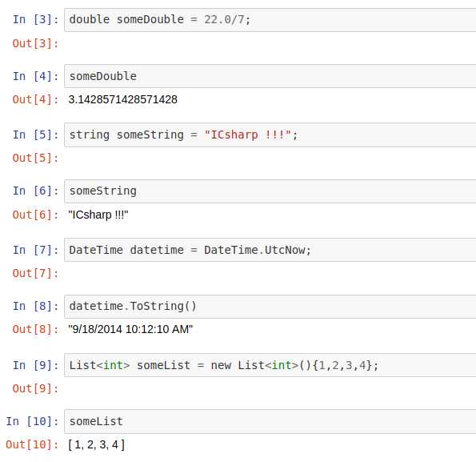Click the Out[4]: prompt label

[x=35, y=99]
